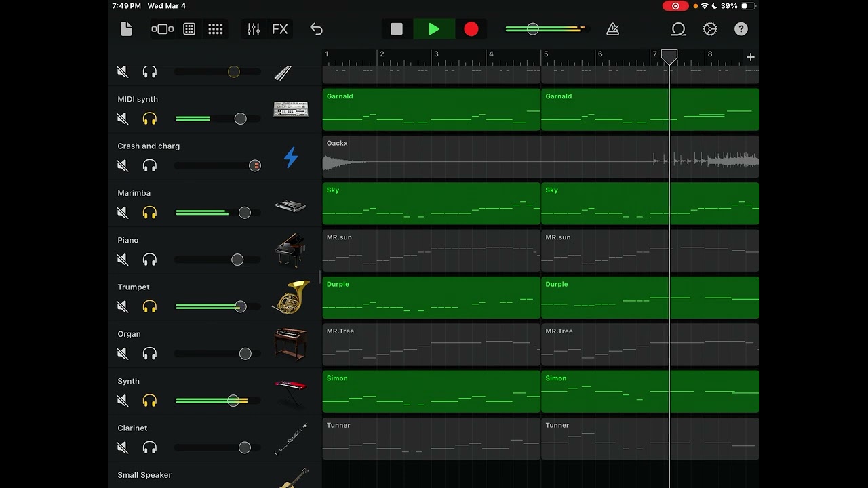This screenshot has height=488, width=868.
Task: Select the Crash and charg lightning icon
Action: pyautogui.click(x=290, y=158)
